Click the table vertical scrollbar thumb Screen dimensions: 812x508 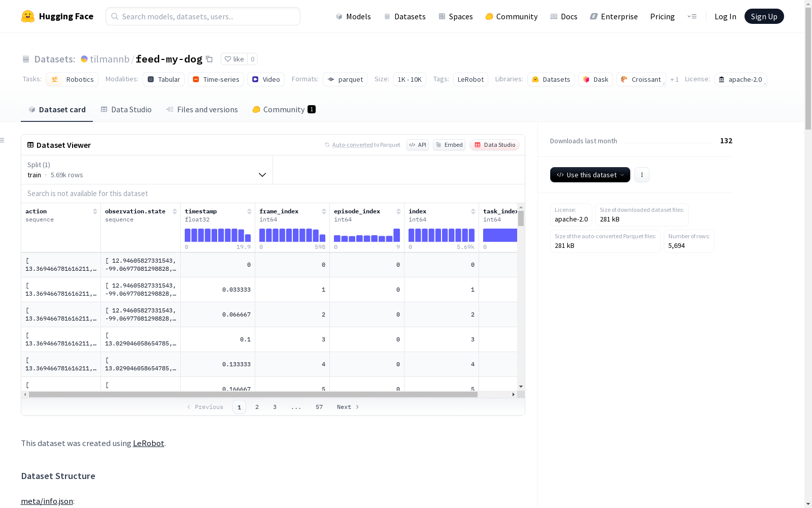tap(521, 218)
